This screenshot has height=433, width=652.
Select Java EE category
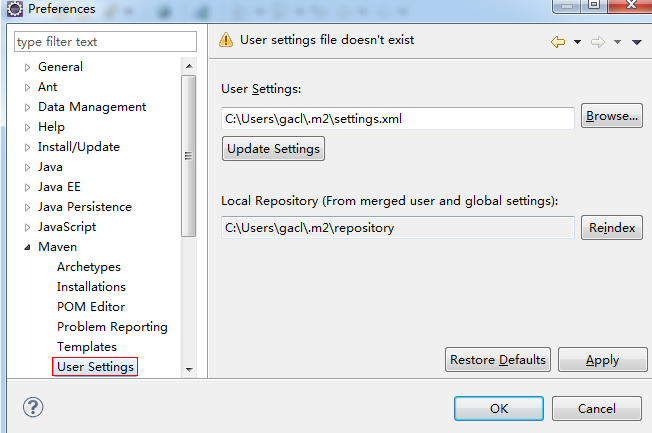59,187
